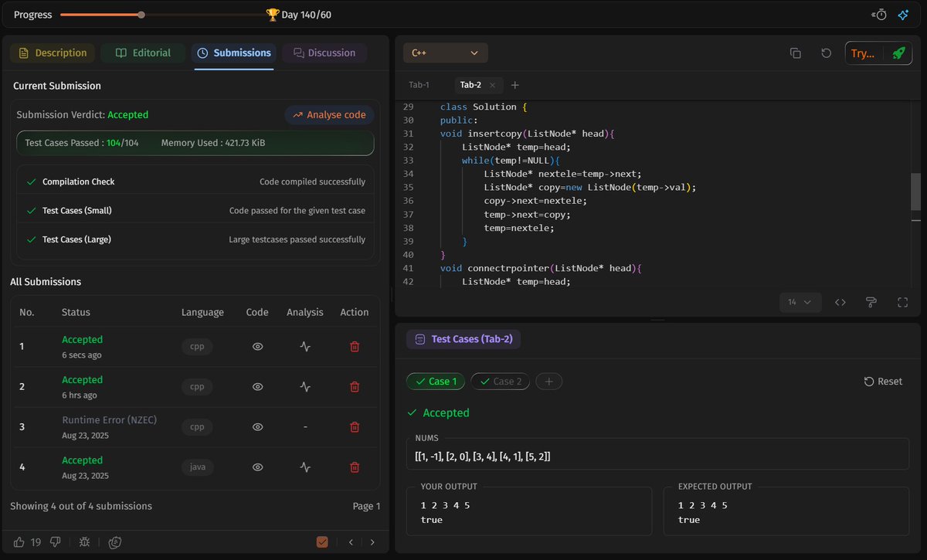Delete submission 2 with trash icon
The image size is (927, 560).
[x=355, y=387]
